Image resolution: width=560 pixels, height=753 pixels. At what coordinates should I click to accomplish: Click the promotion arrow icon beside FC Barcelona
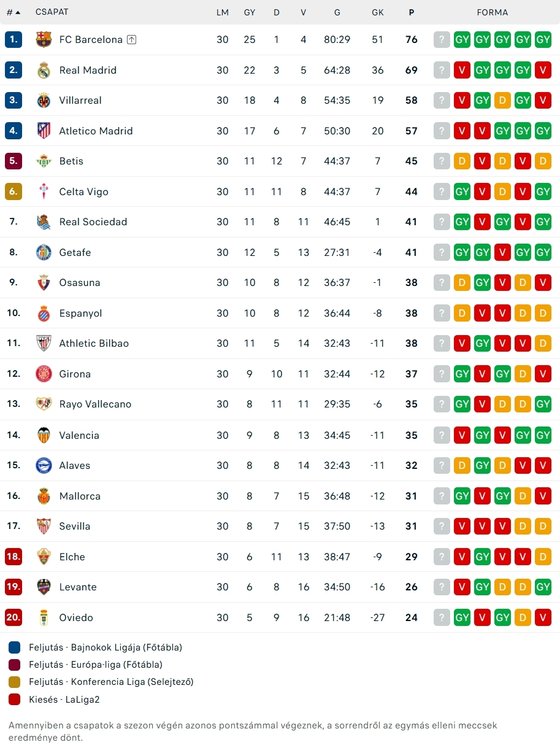pyautogui.click(x=132, y=40)
